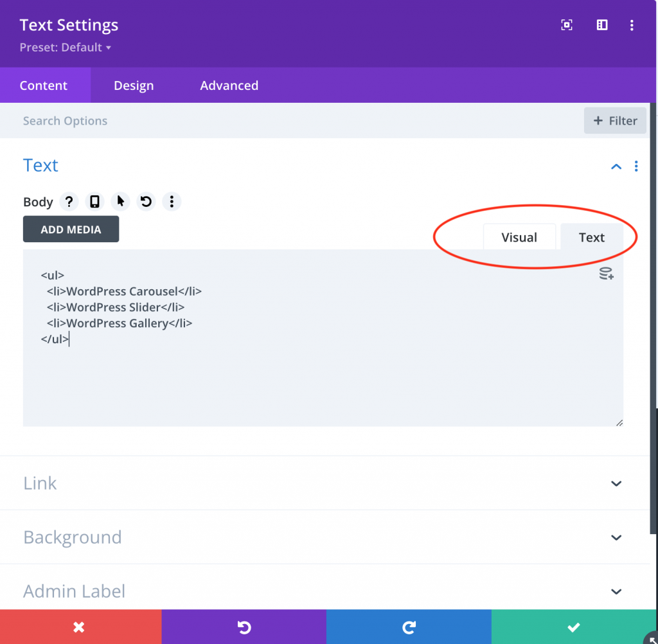This screenshot has height=644, width=658.
Task: Switch to the Design tab
Action: [x=133, y=85]
